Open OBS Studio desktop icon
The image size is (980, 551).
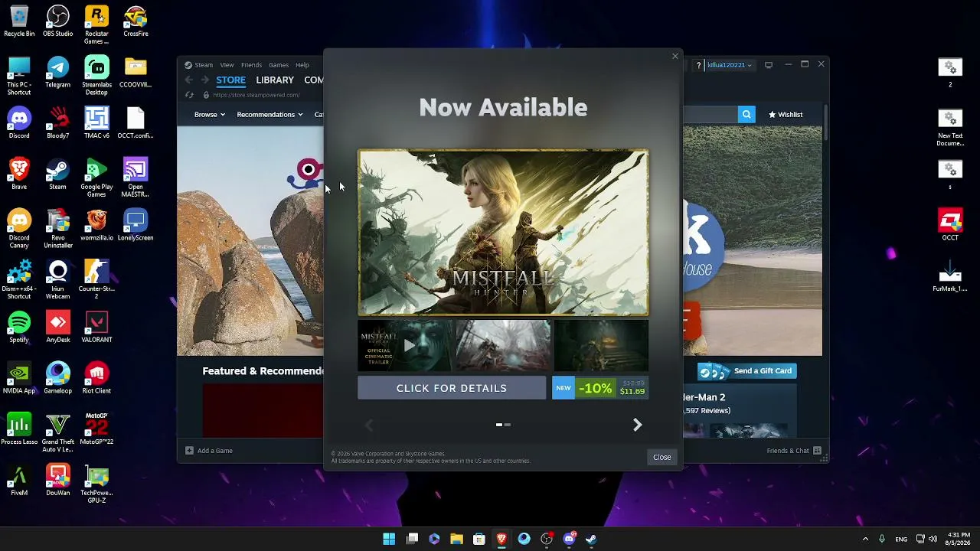[58, 21]
